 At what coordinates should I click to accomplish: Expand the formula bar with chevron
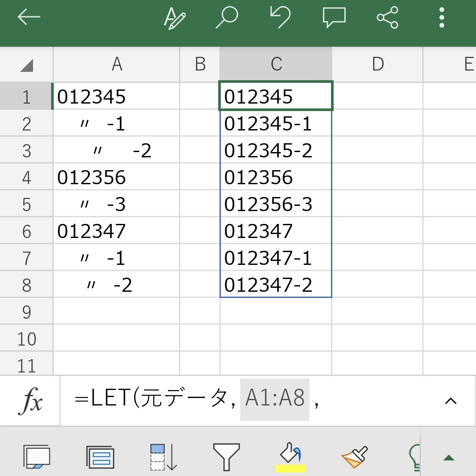coord(450,401)
